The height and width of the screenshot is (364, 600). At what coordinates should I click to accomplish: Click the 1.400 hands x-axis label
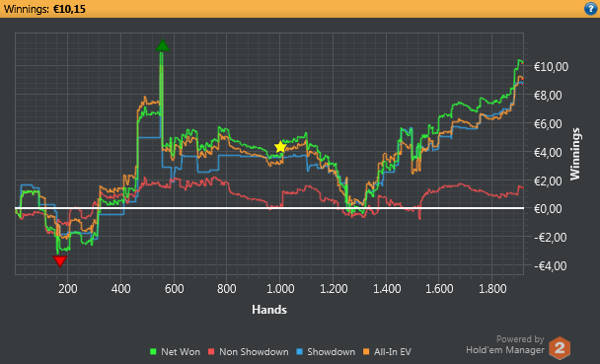387,288
